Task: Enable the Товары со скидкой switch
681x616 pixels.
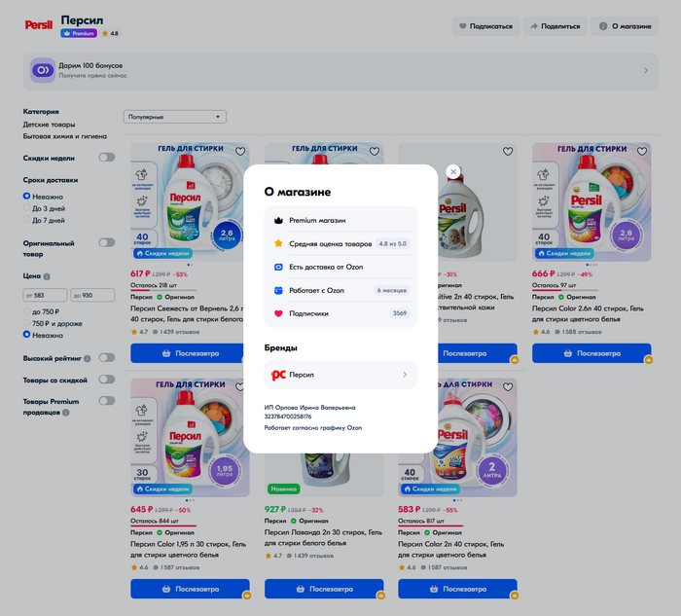Action: (x=107, y=380)
